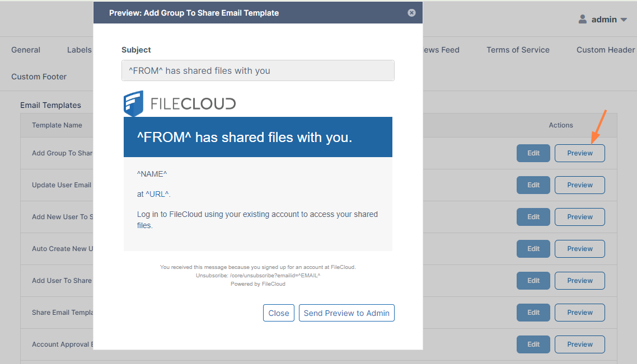Image resolution: width=637 pixels, height=364 pixels.
Task: Click the 'You received this message' footer line
Action: coord(258,267)
